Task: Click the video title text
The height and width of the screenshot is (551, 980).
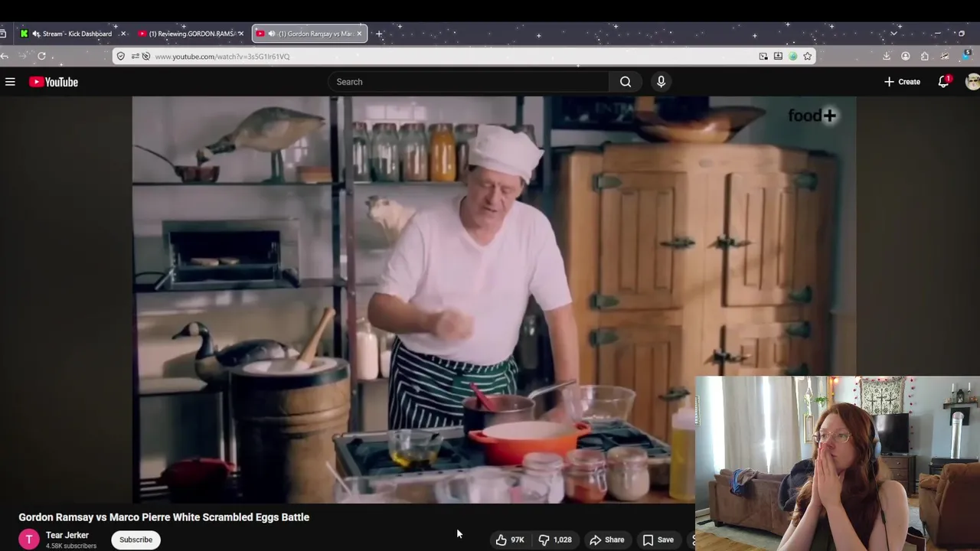Action: (x=164, y=517)
